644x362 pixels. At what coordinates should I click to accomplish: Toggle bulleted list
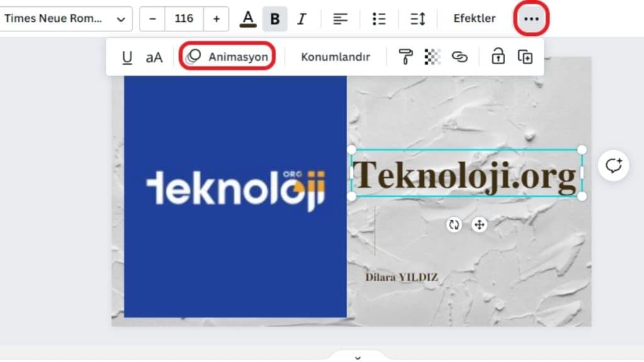(x=379, y=19)
